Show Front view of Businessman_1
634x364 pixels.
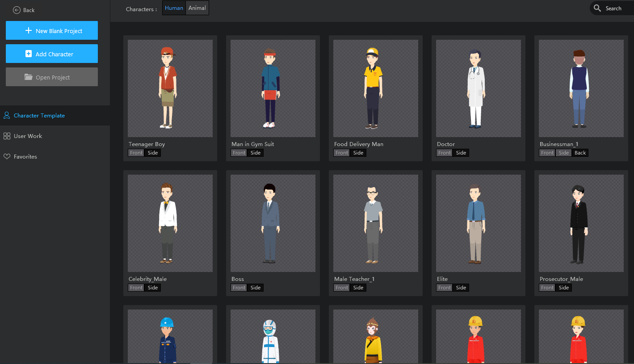pos(547,153)
